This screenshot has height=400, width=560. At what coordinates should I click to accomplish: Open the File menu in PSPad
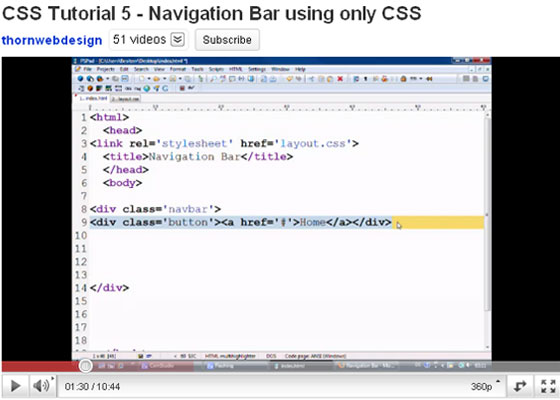(x=88, y=69)
